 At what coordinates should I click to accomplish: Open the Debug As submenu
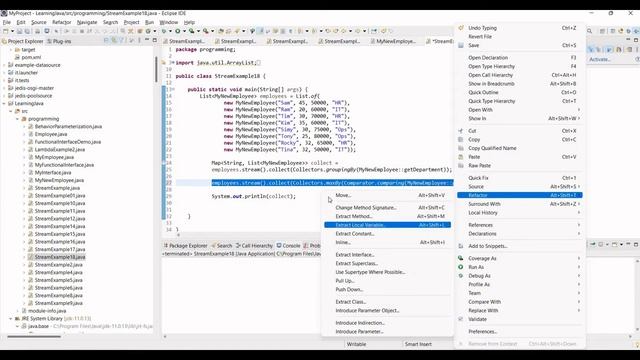pos(519,276)
